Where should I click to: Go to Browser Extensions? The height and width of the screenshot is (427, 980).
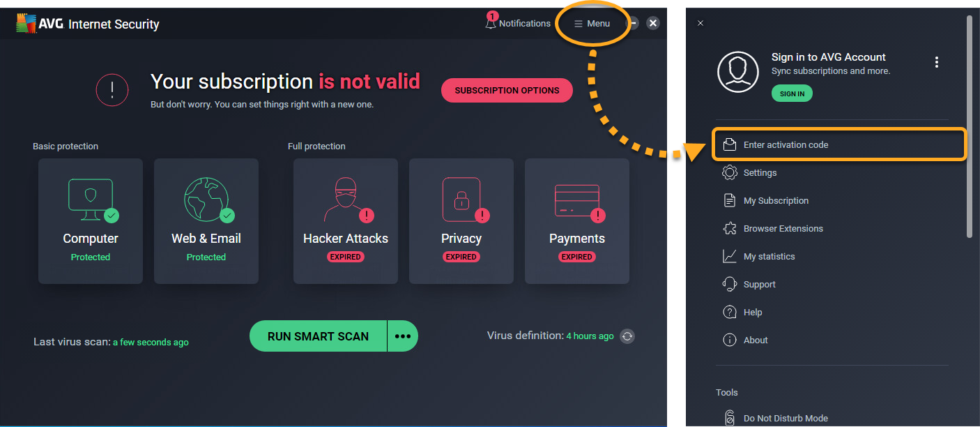[783, 228]
